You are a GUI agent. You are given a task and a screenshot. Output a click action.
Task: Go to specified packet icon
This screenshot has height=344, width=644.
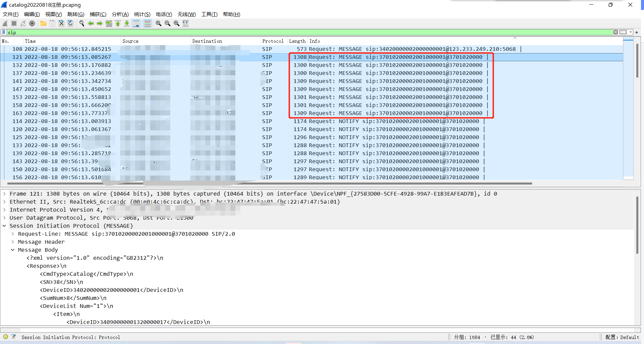point(109,23)
